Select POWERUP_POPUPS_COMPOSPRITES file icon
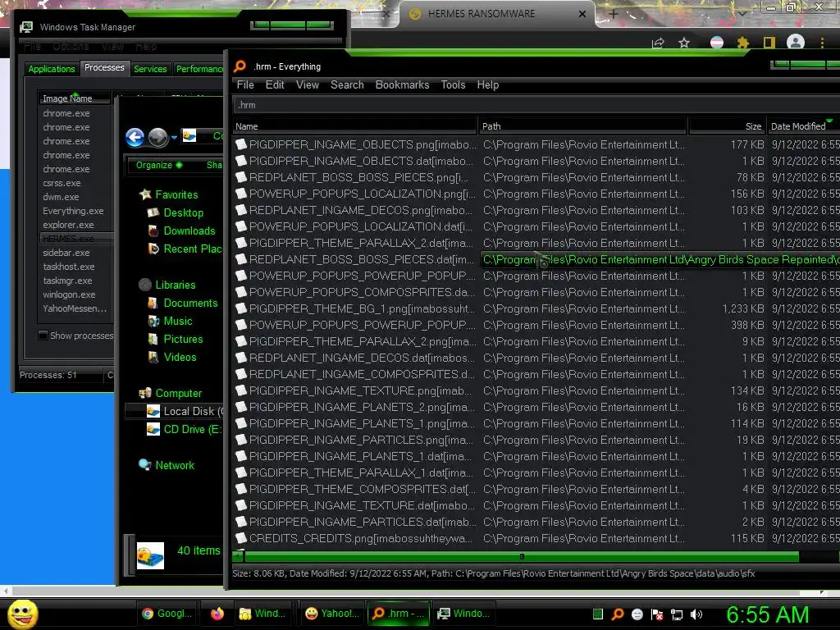Image resolution: width=840 pixels, height=630 pixels. click(x=240, y=292)
